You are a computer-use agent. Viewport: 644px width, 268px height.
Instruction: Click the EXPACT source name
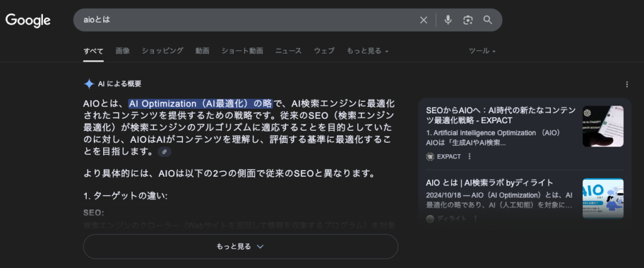[x=449, y=157]
